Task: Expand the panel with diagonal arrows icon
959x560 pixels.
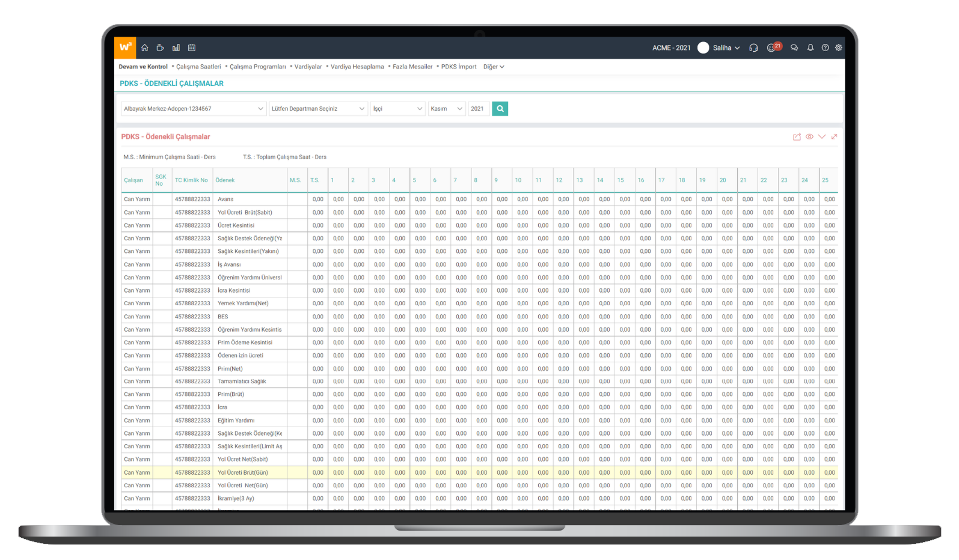Action: 834,137
